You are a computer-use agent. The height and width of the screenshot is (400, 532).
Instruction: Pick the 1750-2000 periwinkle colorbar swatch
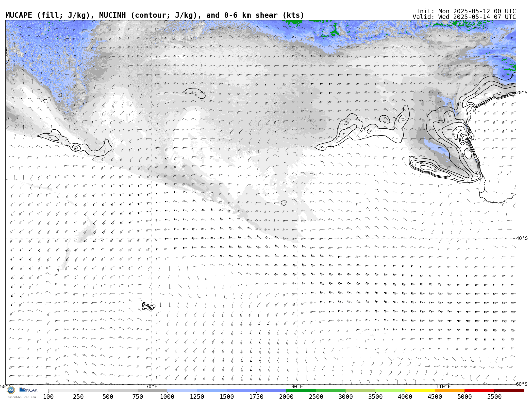coord(271,391)
